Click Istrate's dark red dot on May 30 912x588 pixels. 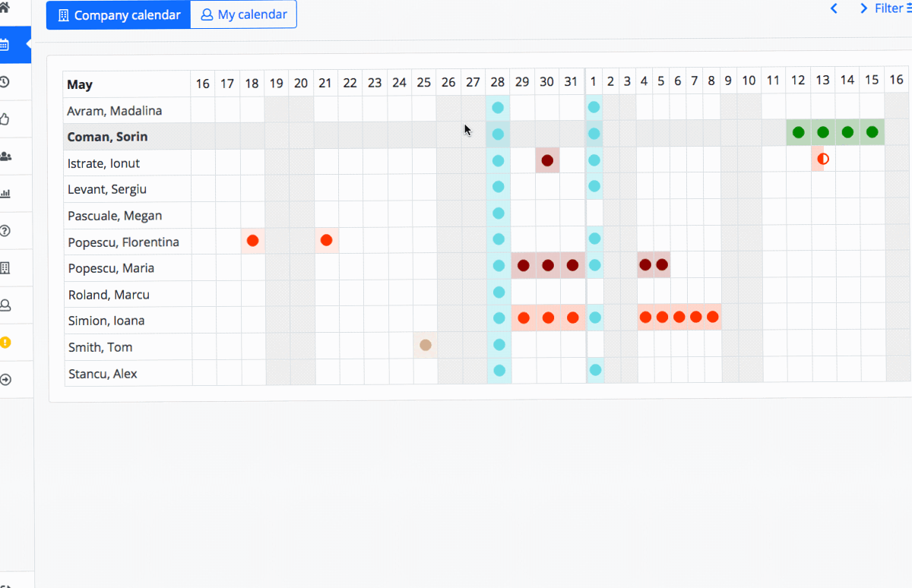pyautogui.click(x=547, y=160)
